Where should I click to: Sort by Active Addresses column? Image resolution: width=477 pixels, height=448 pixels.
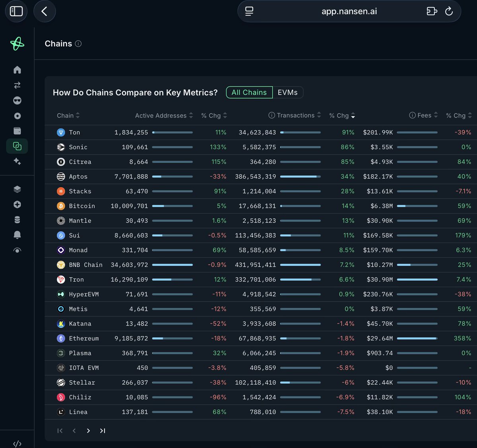164,116
